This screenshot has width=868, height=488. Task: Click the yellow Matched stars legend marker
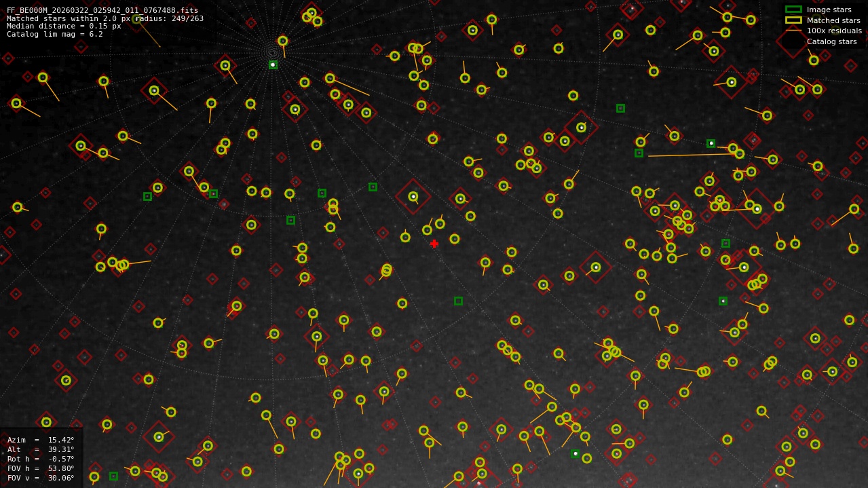click(793, 20)
